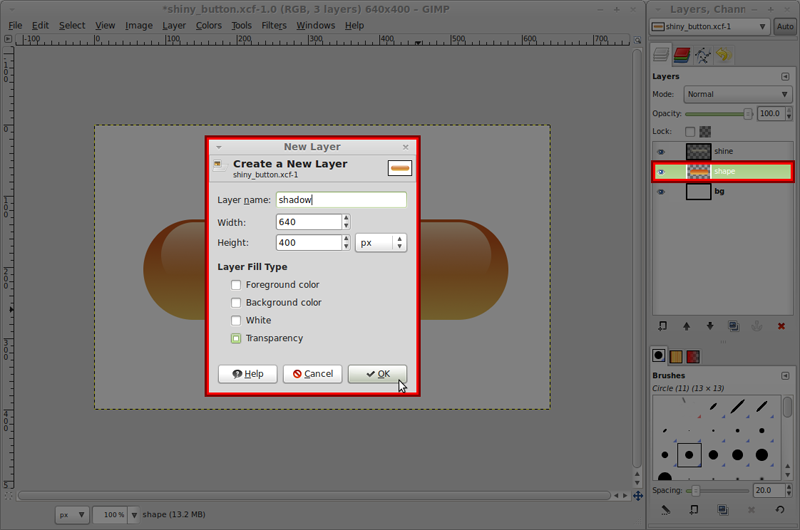Click the Width spinner arrows
This screenshot has height=530, width=800.
coord(346,222)
